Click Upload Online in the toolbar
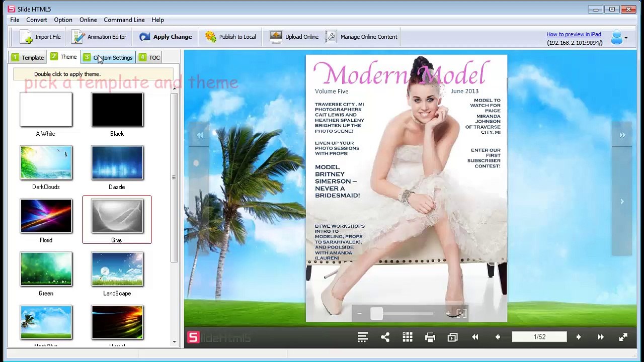Viewport: 644px width, 362px height. coord(294,37)
